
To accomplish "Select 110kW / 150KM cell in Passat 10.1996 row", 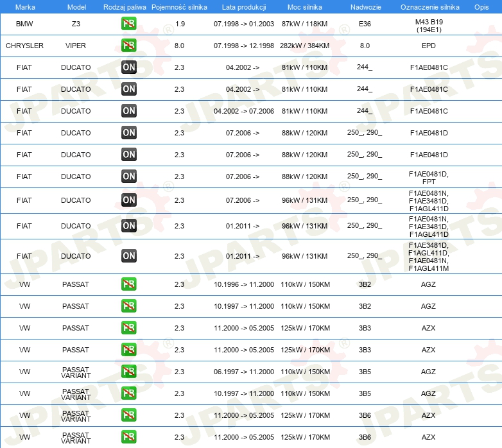I will [305, 284].
